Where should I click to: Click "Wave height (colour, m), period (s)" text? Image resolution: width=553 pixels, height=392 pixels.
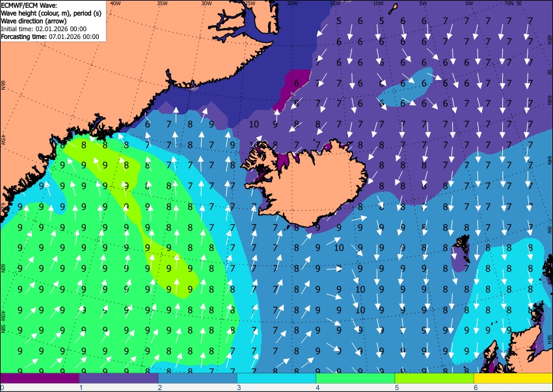pyautogui.click(x=51, y=13)
